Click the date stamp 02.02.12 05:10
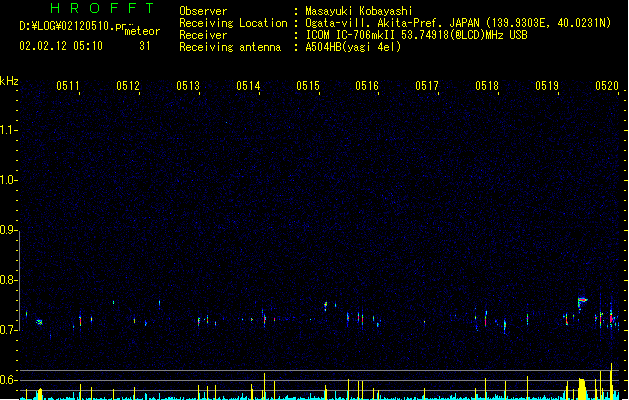The image size is (629, 400). [x=61, y=46]
